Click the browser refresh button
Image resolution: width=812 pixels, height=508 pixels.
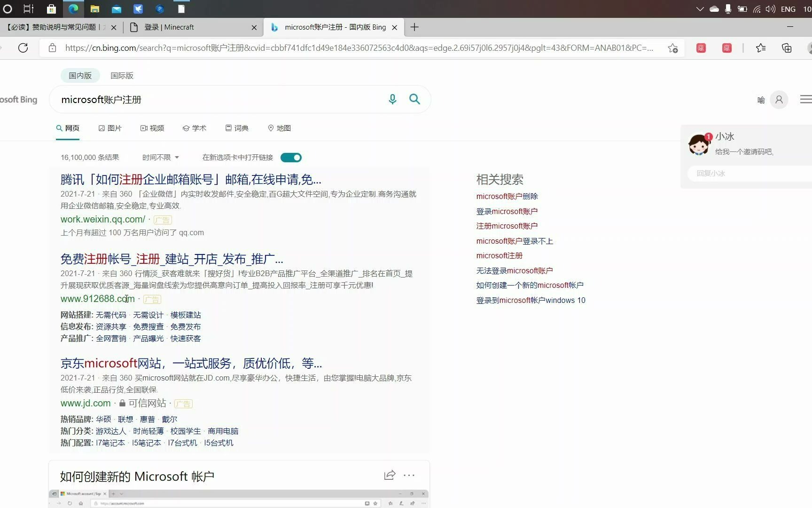tap(23, 48)
